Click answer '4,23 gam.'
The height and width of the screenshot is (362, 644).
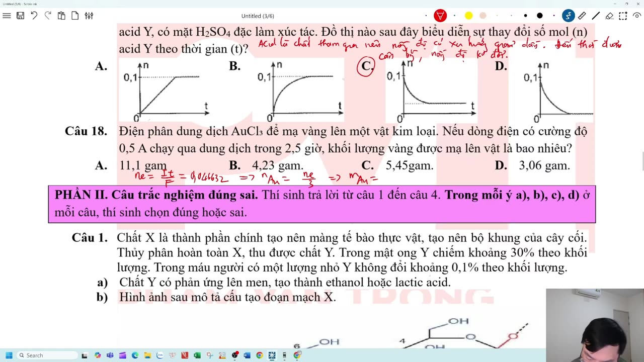[x=278, y=166]
